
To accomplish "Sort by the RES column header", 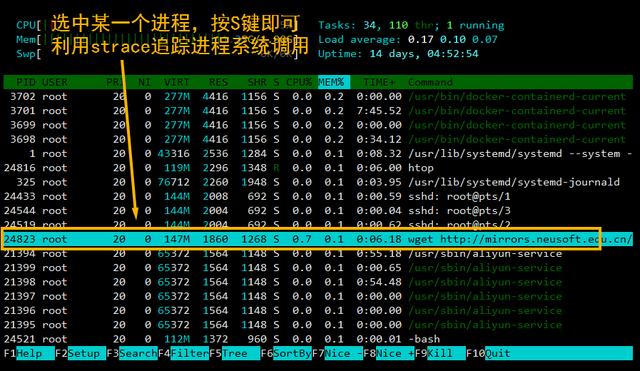I will point(218,82).
